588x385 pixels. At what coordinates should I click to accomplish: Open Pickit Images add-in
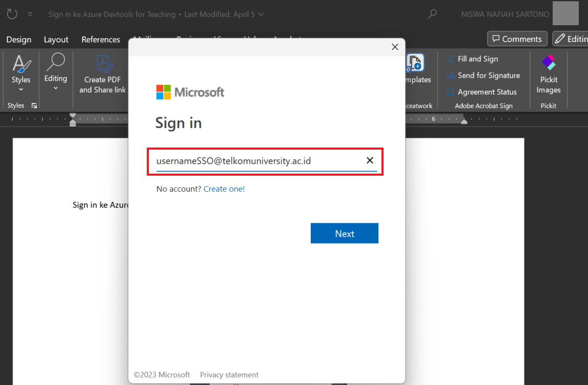tap(548, 74)
